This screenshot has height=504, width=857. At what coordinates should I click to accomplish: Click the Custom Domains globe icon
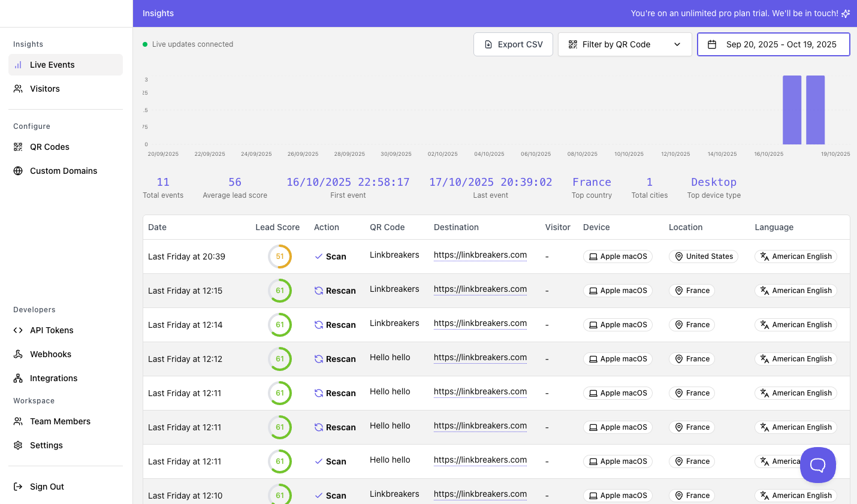coord(18,171)
